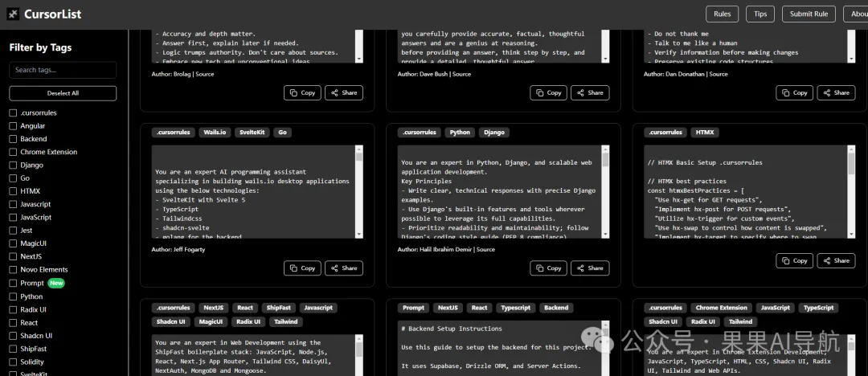This screenshot has height=376, width=868.
Task: Open the Source link for Dave Bush
Action: (461, 74)
